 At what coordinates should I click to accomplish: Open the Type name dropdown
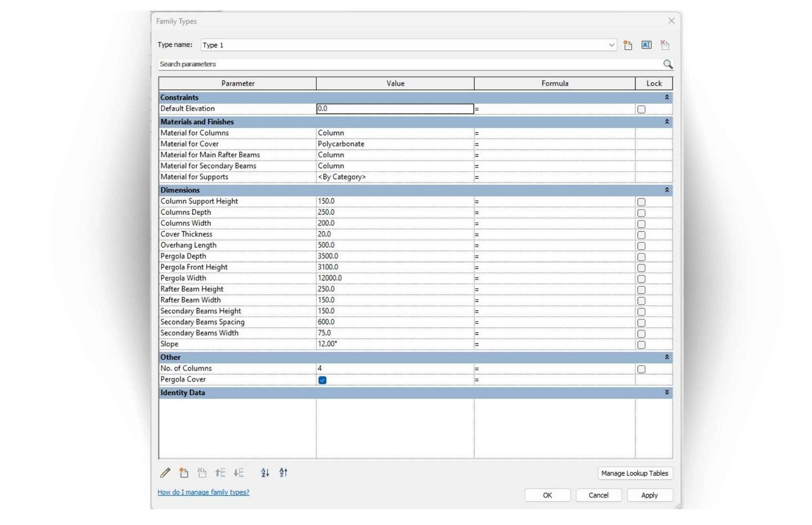tap(611, 45)
